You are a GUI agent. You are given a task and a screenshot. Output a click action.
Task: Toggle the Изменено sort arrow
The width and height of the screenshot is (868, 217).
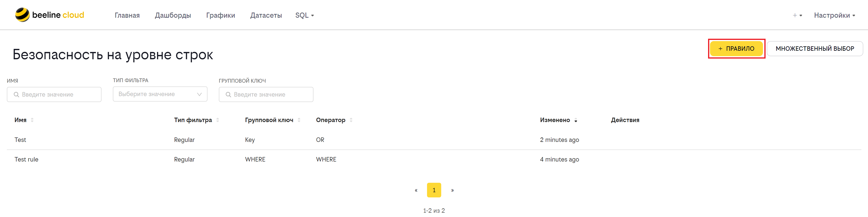[x=576, y=120]
